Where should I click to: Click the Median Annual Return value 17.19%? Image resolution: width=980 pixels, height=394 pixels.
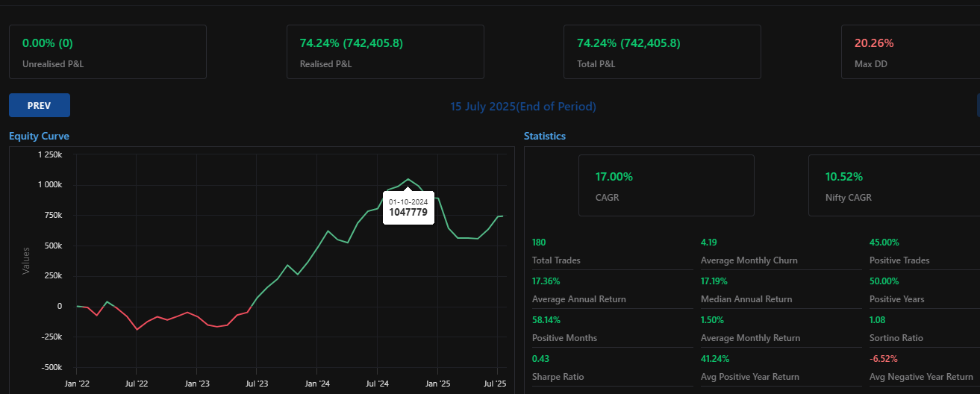(x=714, y=281)
